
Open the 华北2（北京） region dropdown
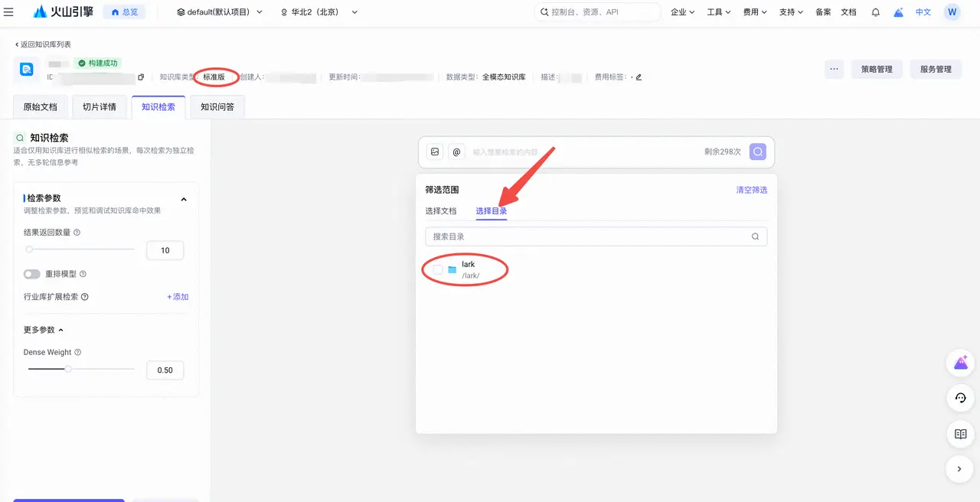(x=319, y=12)
